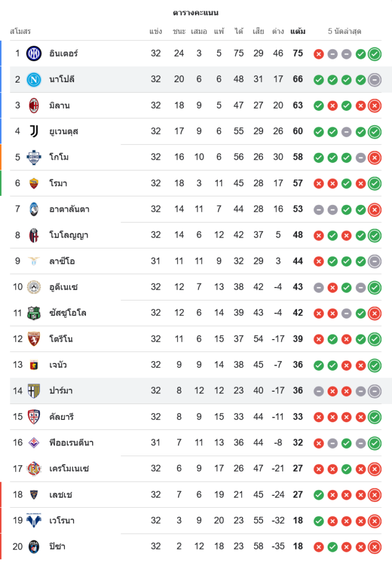The width and height of the screenshot is (392, 566).
Task: Click the Atalanta club crest icon
Action: point(34,209)
